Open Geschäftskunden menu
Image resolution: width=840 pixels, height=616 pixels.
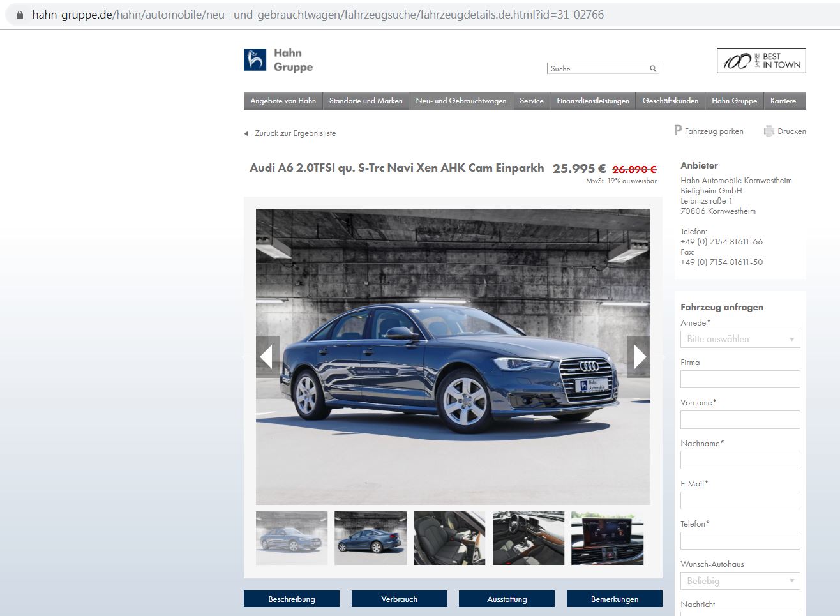670,101
